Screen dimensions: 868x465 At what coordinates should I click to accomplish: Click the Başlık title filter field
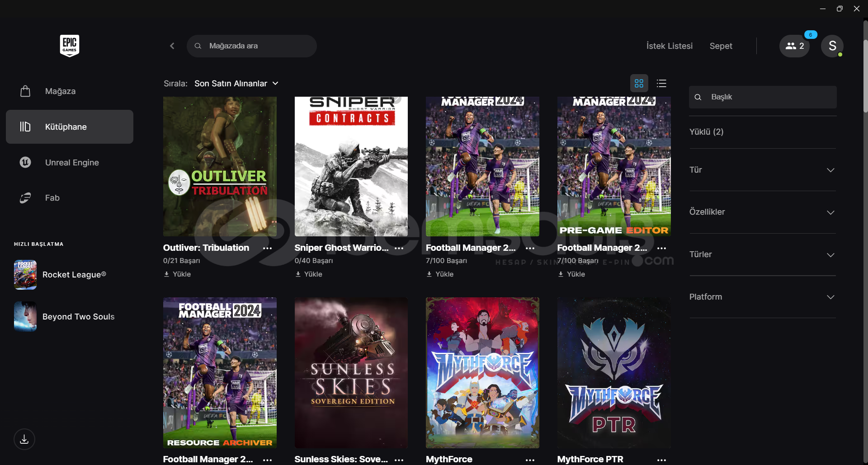[x=763, y=97]
